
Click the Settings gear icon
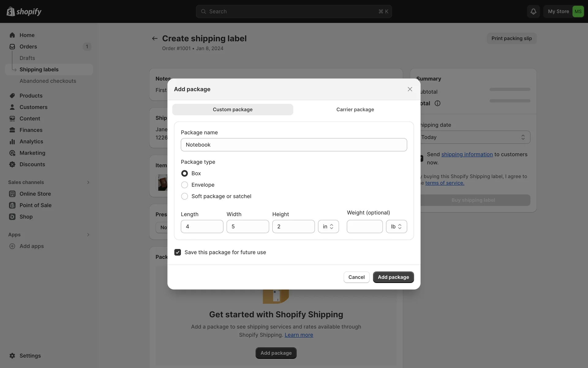(x=12, y=356)
